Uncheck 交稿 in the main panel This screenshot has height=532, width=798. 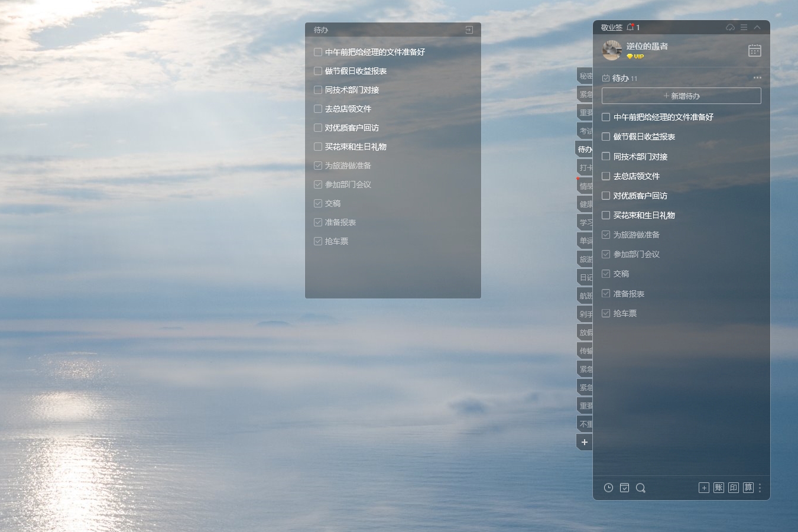(x=606, y=274)
